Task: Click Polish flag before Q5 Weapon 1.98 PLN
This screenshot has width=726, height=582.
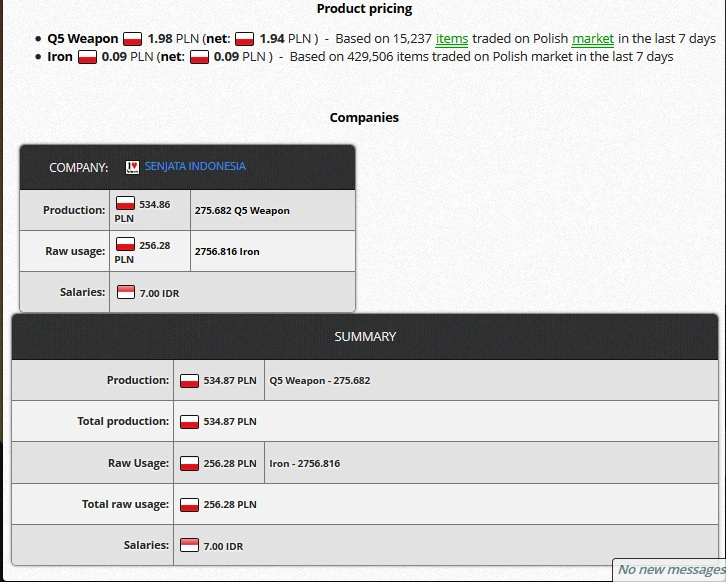Action: tap(132, 39)
